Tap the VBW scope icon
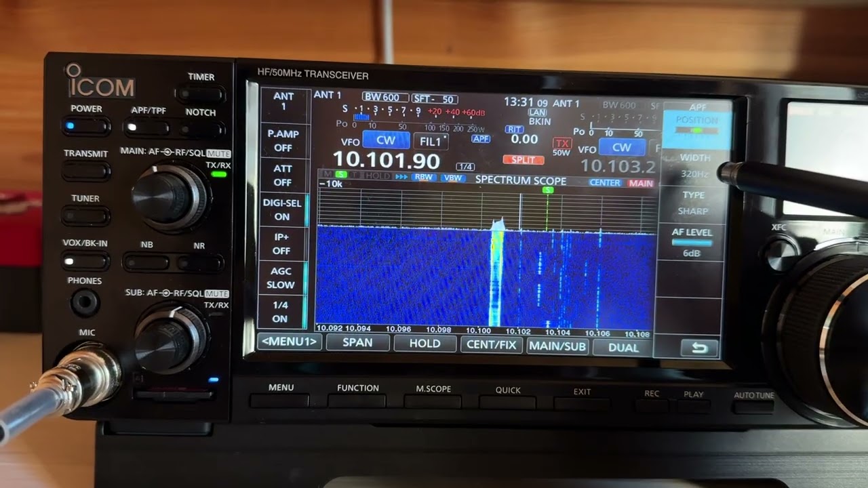This screenshot has height=488, width=868. [x=452, y=178]
